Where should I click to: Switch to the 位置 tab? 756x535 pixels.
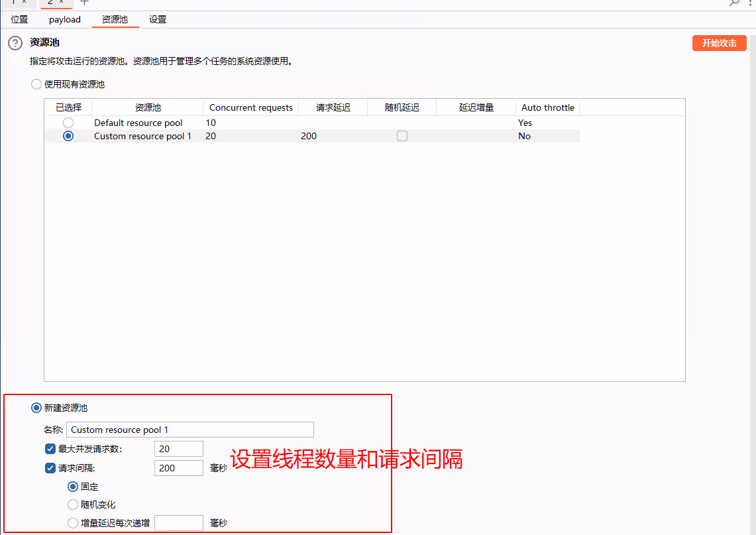pos(19,19)
